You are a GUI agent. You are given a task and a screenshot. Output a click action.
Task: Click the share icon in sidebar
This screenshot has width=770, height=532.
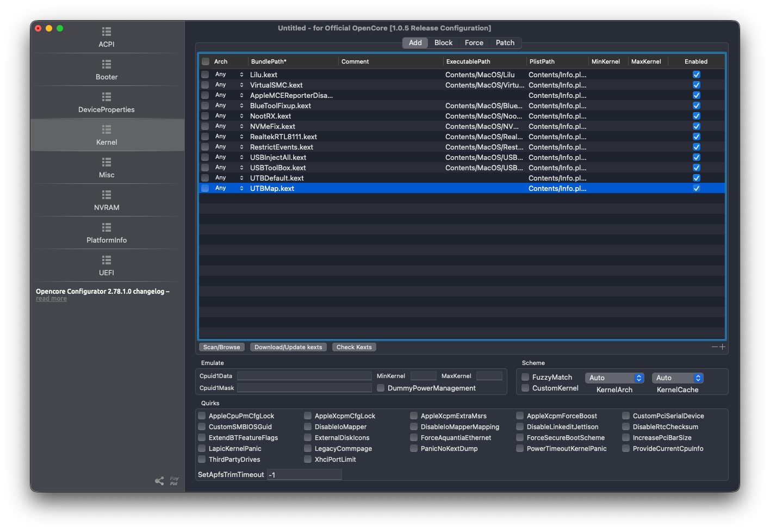[x=159, y=481]
